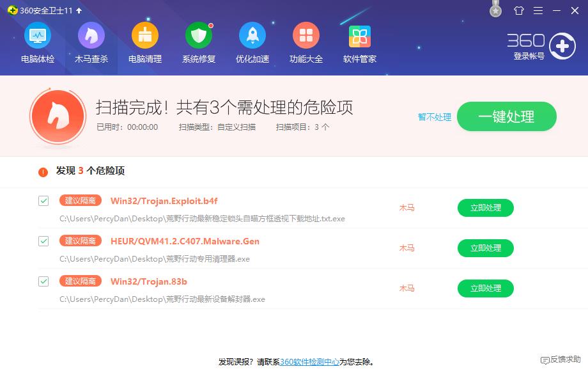Click the red trojan horse scan icon

(58, 116)
